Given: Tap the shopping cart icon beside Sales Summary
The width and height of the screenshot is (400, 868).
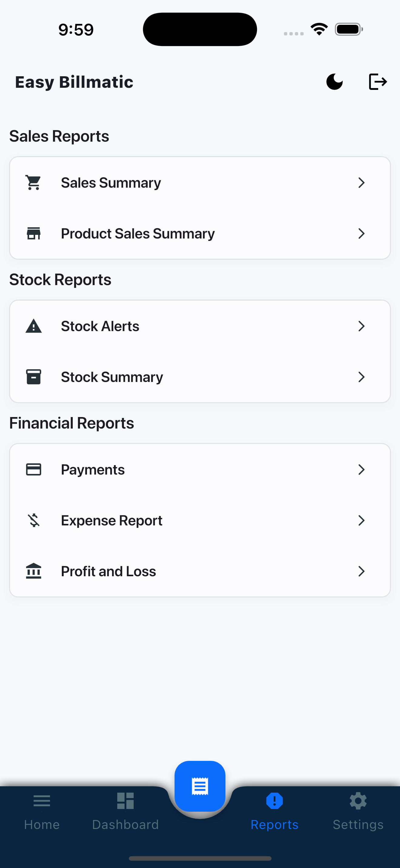Looking at the screenshot, I should point(34,182).
